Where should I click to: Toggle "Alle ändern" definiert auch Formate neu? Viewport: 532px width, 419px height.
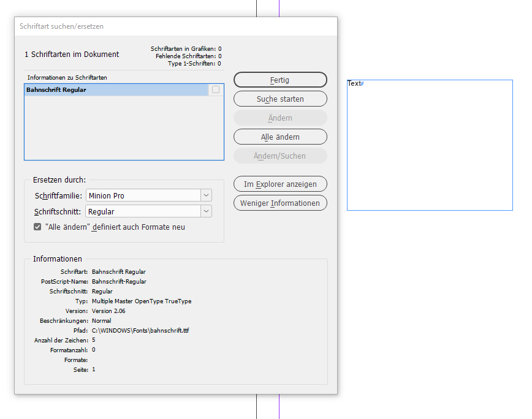(x=37, y=227)
